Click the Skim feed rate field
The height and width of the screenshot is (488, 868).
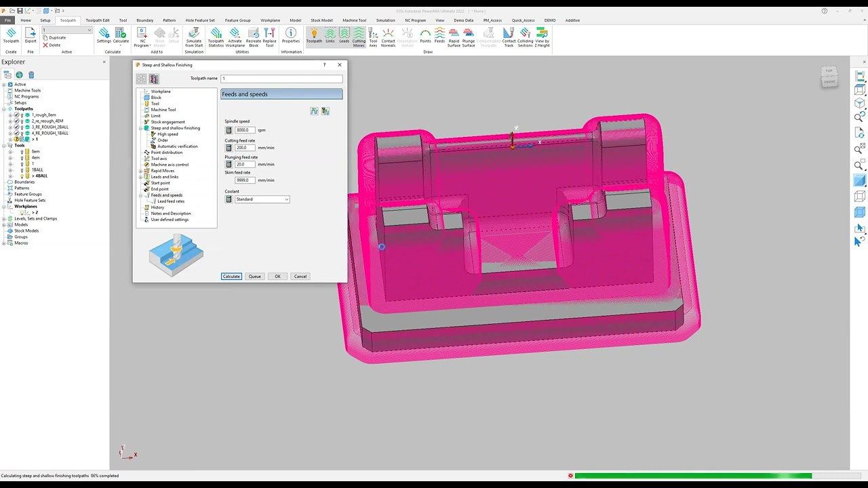pyautogui.click(x=245, y=180)
